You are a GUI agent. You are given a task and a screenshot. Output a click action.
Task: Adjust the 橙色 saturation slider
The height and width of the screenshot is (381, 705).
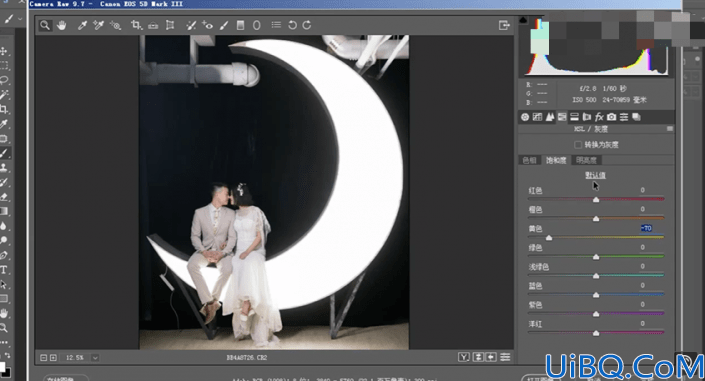tap(596, 218)
